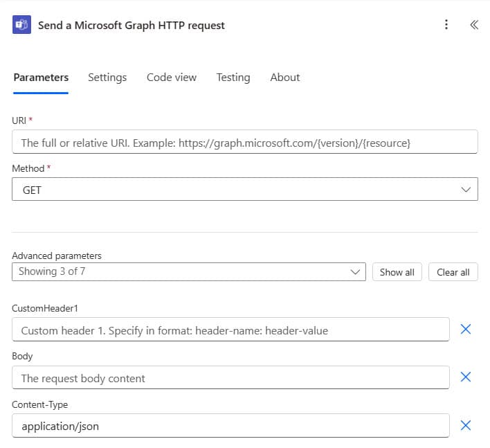Viewport: 490px width, 448px height.
Task: Remove the CustomHeader1 parameter
Action: click(x=466, y=329)
